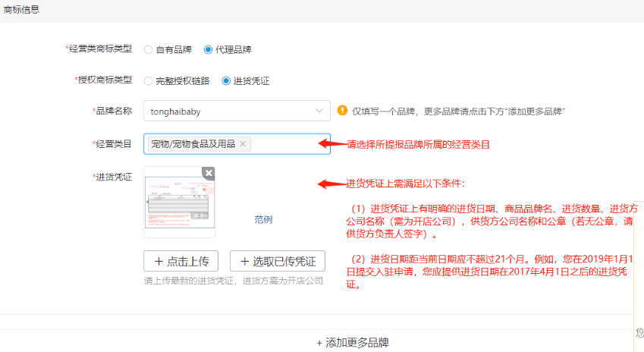This screenshot has width=644, height=352.
Task: Open the 品牌名称 dropdown showing tonghaibaby
Action: pyautogui.click(x=228, y=111)
